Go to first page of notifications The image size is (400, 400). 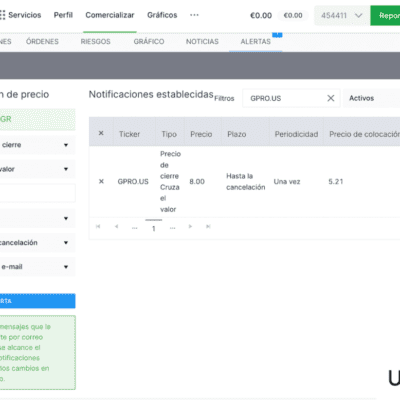(x=98, y=227)
